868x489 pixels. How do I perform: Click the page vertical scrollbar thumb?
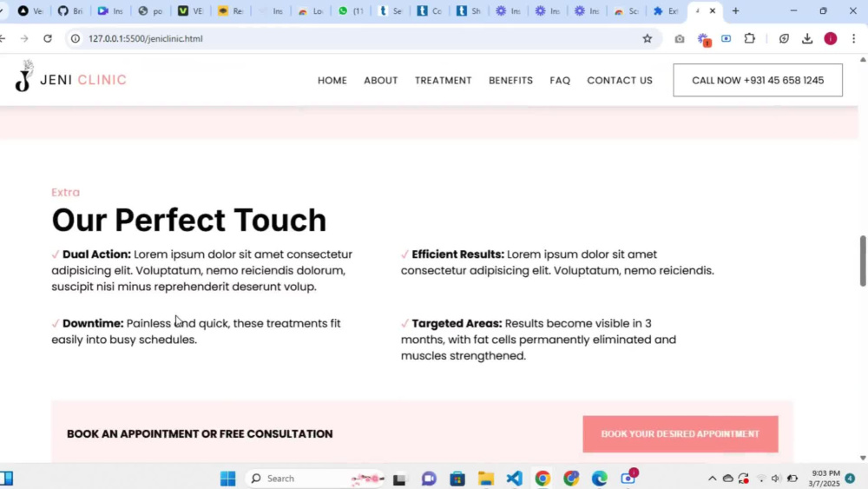pyautogui.click(x=863, y=261)
